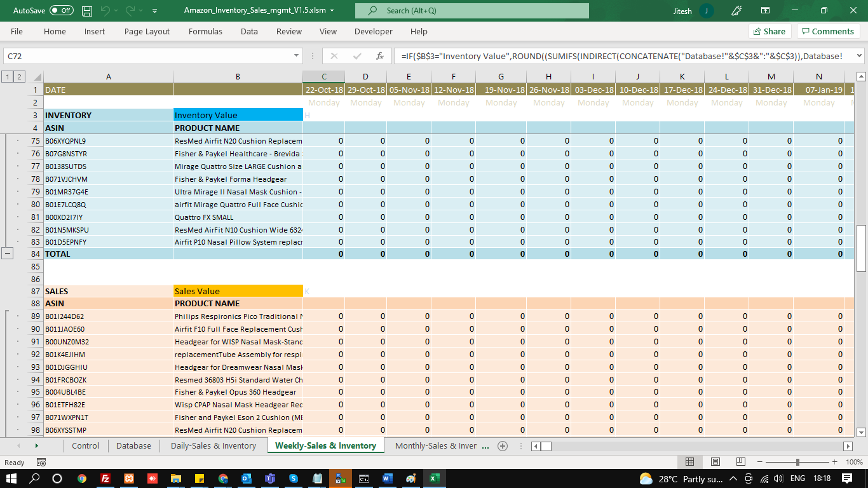
Task: Open the Formulas ribbon tab
Action: 205,31
